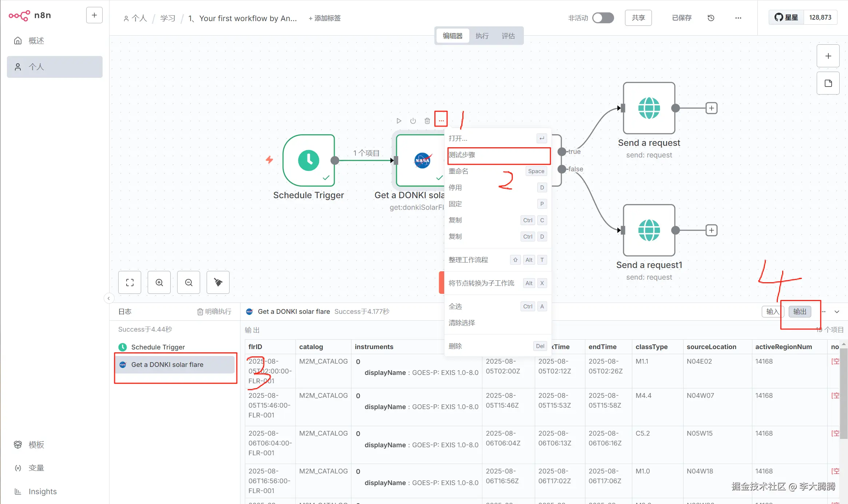Click the 添加标签 add tag link

click(x=325, y=18)
